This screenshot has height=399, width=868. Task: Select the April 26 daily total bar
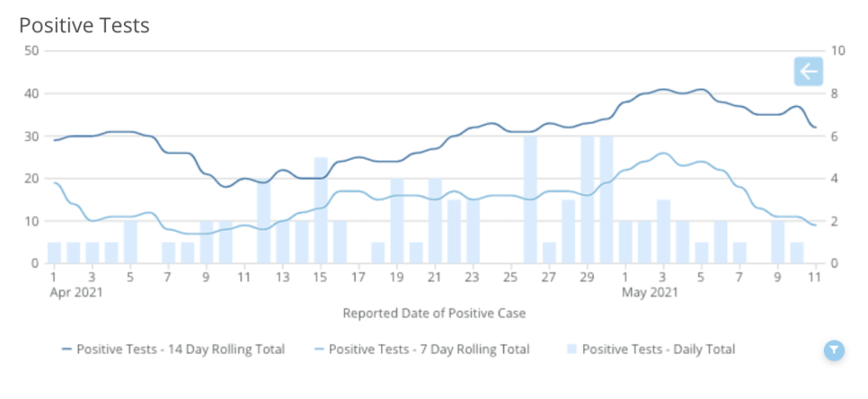click(x=530, y=199)
